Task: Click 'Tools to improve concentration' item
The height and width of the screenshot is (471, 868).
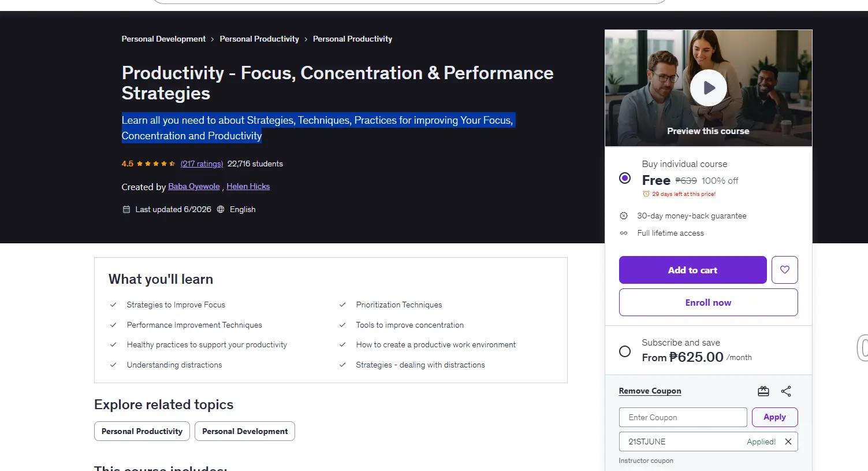Action: (x=410, y=325)
